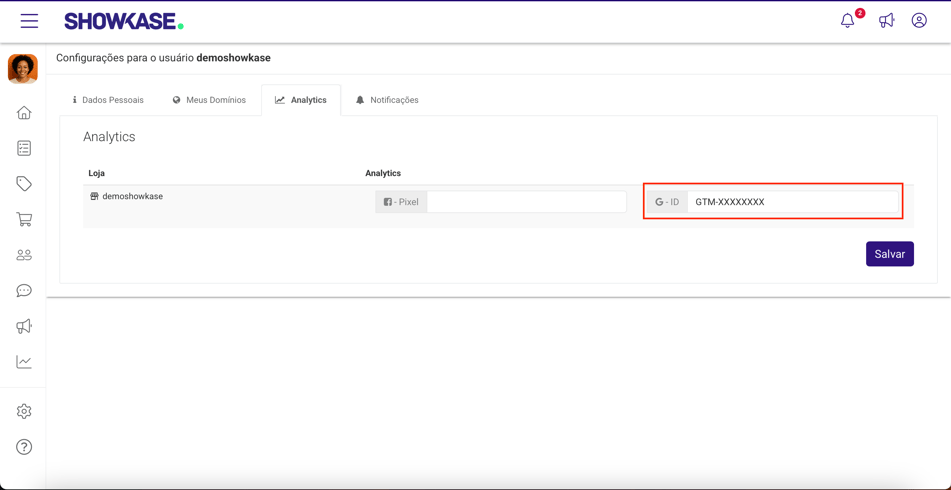This screenshot has height=490, width=951.
Task: Open the hamburger menu
Action: pyautogui.click(x=29, y=21)
